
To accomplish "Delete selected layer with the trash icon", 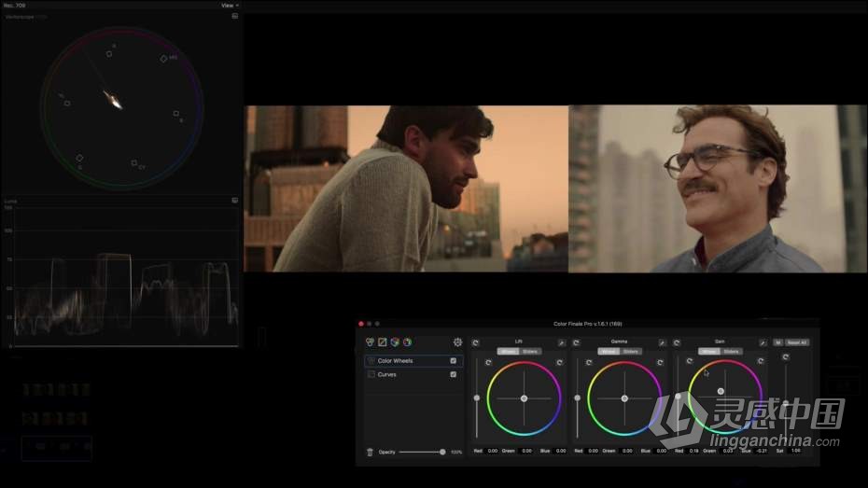I will (370, 452).
